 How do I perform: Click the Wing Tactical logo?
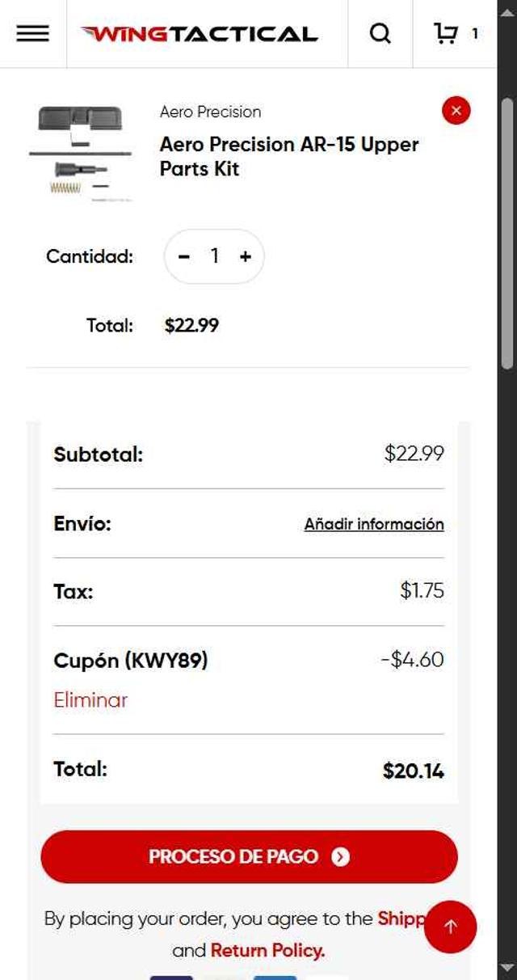pyautogui.click(x=199, y=34)
